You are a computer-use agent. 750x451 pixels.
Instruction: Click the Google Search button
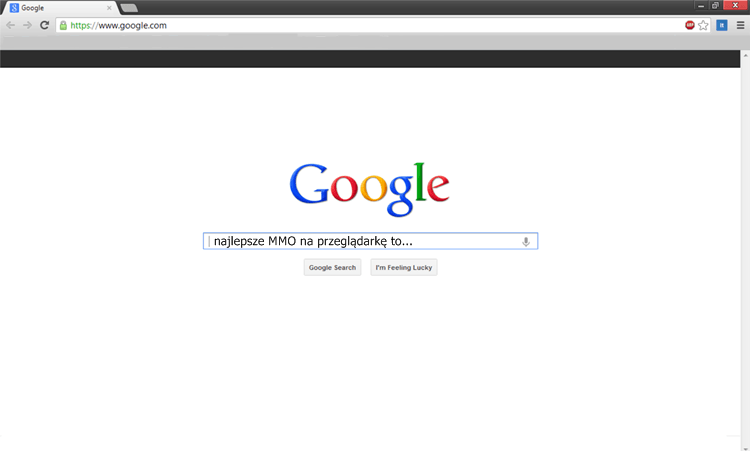point(332,267)
